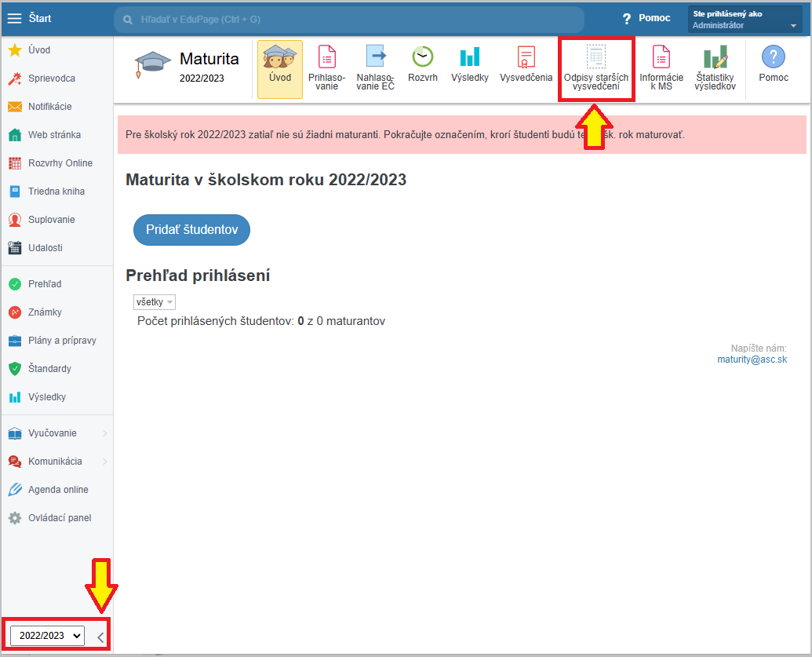Select the Rozvrhy Online sidebar item
The height and width of the screenshot is (657, 812).
tap(57, 163)
